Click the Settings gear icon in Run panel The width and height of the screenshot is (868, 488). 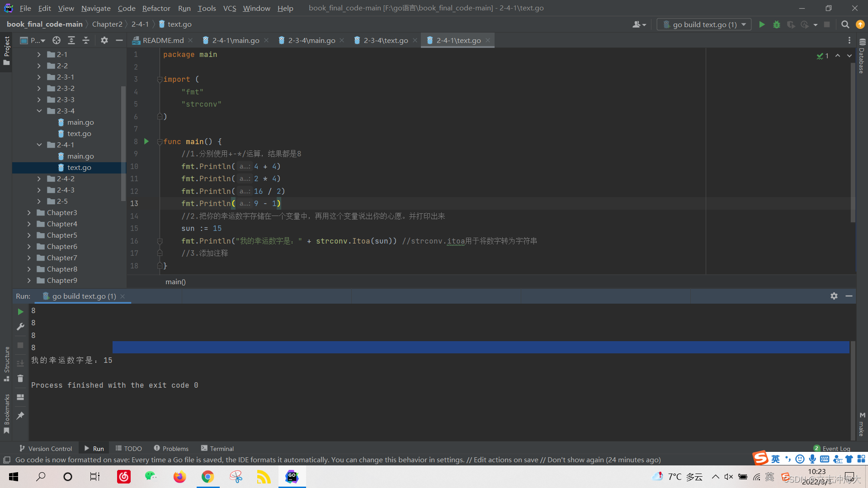click(834, 296)
